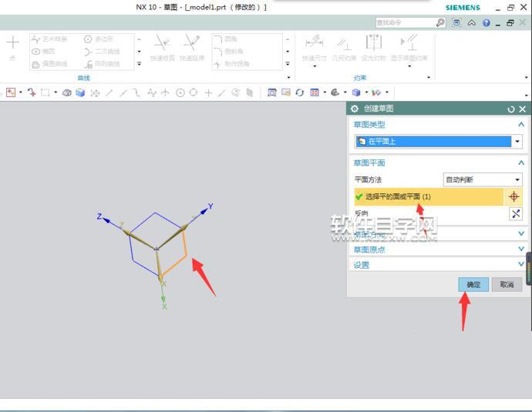This screenshot has height=412, width=532.
Task: Click the plane selection crosshair icon
Action: tap(515, 196)
